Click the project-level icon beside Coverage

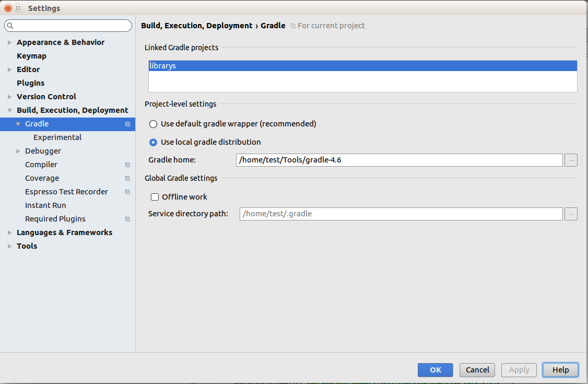[x=127, y=179]
